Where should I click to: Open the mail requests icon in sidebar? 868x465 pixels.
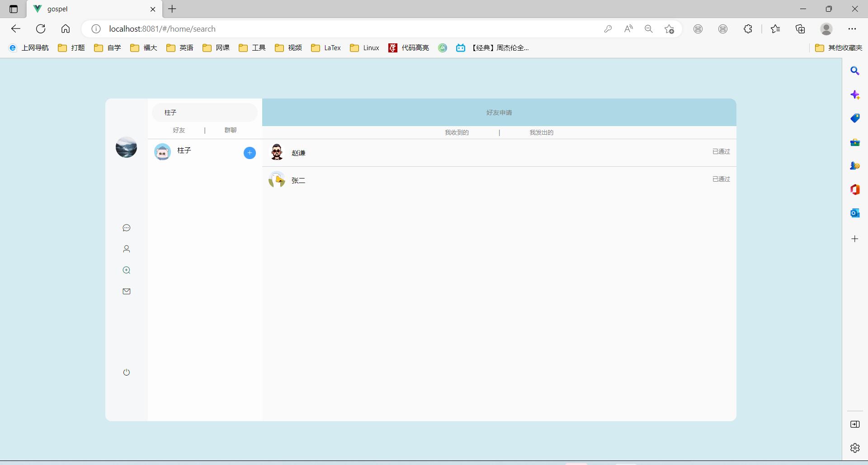[x=127, y=291]
